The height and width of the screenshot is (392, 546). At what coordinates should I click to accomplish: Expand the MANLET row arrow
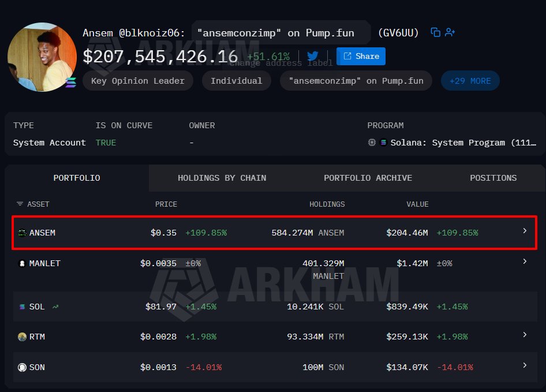point(525,262)
